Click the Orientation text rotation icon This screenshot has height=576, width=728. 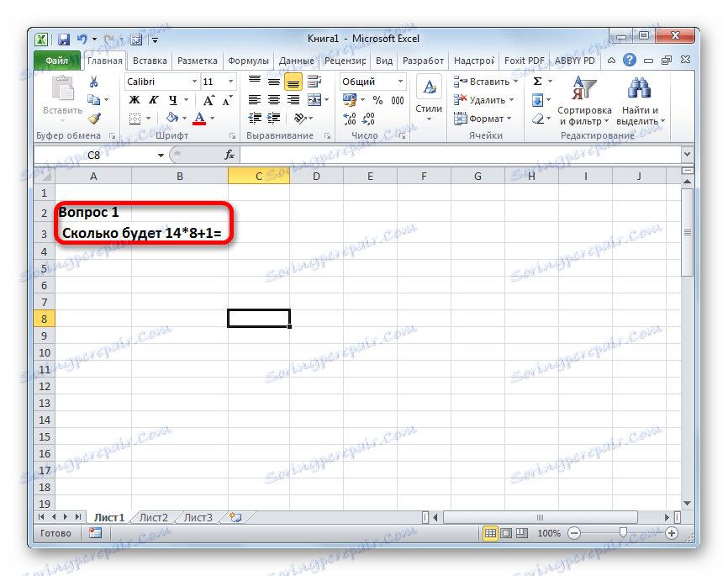point(300,119)
